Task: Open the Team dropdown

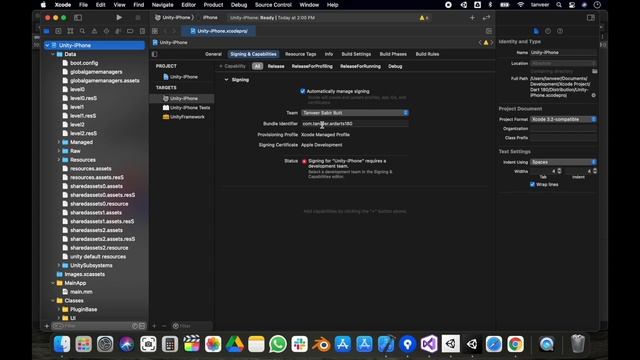Action: tap(355, 113)
